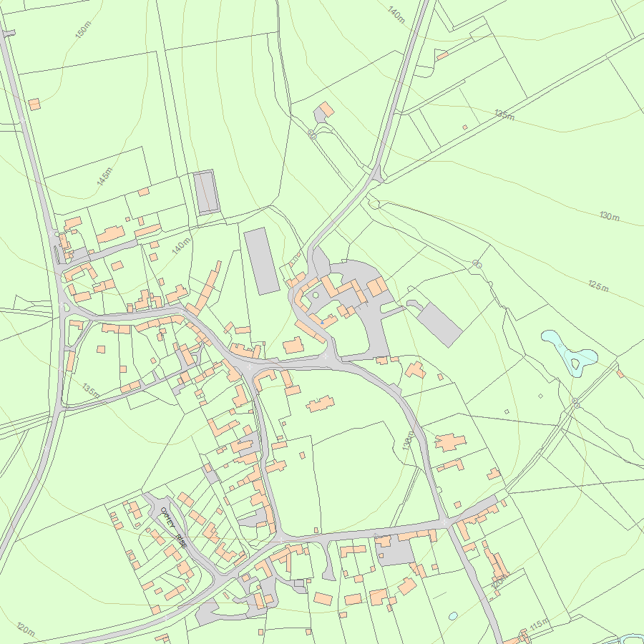Image resolution: width=644 pixels, height=644 pixels.
Task: Click the small round pond between the southern plots
Action: coord(453,616)
